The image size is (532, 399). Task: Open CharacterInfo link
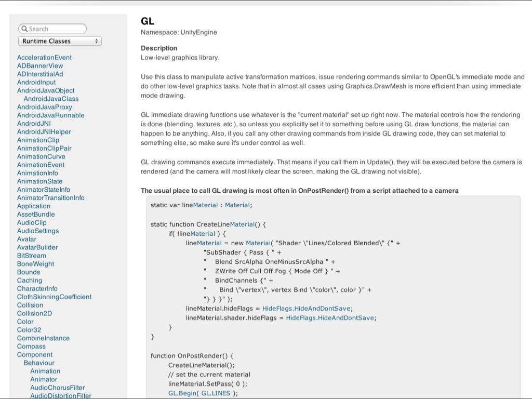tap(37, 289)
